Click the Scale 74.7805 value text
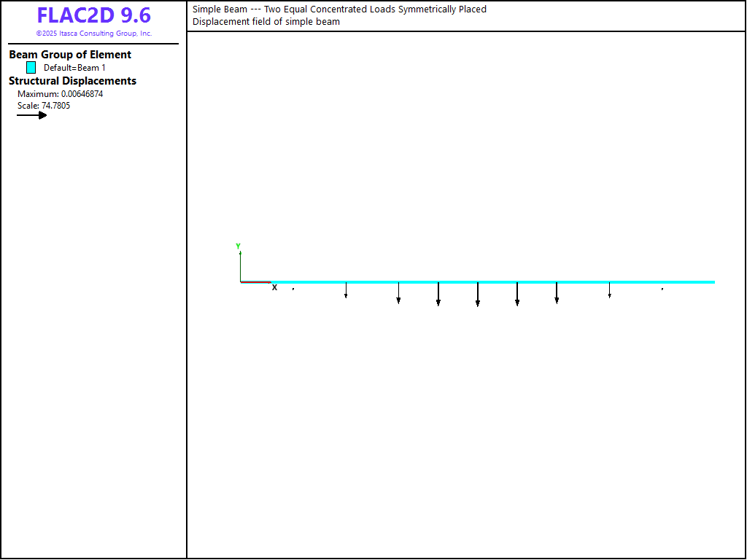The width and height of the screenshot is (747, 560). tap(44, 106)
